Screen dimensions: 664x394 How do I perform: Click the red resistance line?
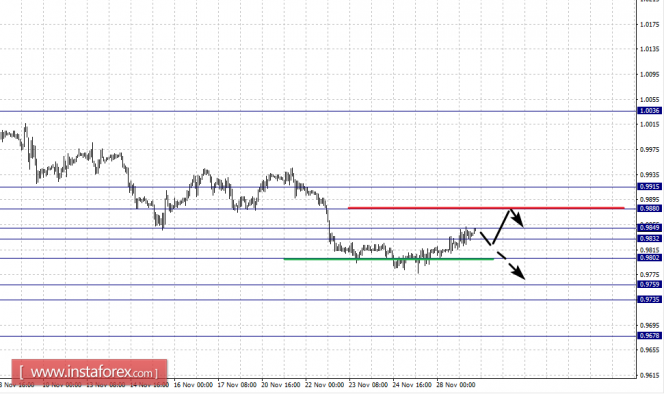click(x=486, y=208)
